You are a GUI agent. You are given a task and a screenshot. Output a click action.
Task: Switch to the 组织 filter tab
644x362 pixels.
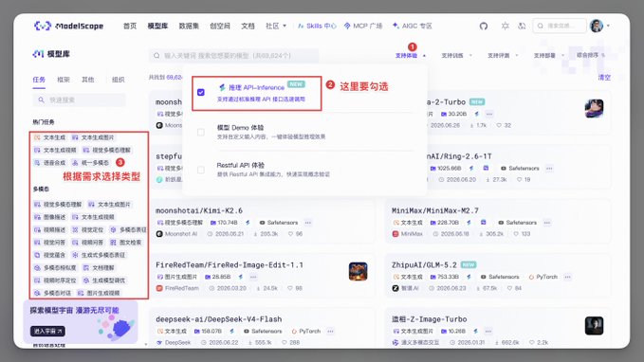(119, 80)
